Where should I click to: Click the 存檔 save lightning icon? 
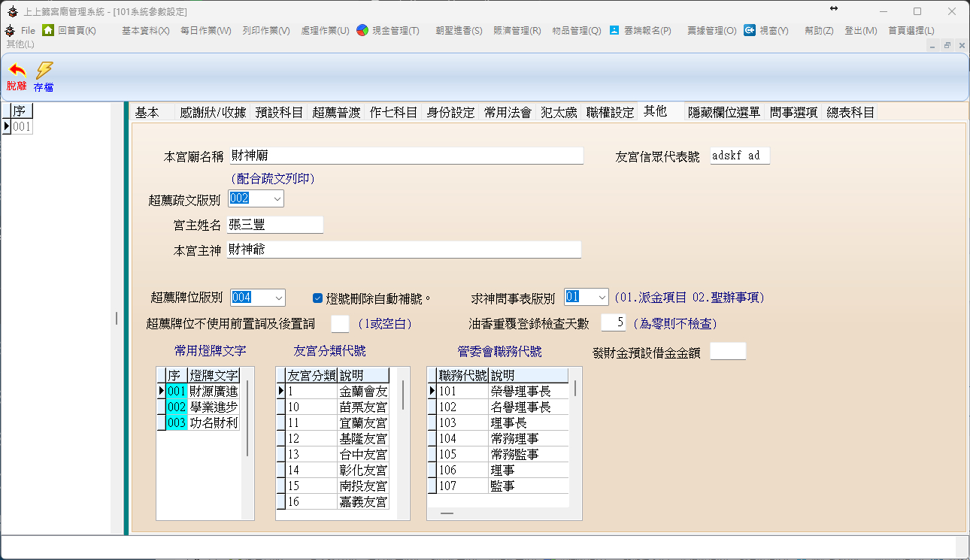pyautogui.click(x=44, y=71)
